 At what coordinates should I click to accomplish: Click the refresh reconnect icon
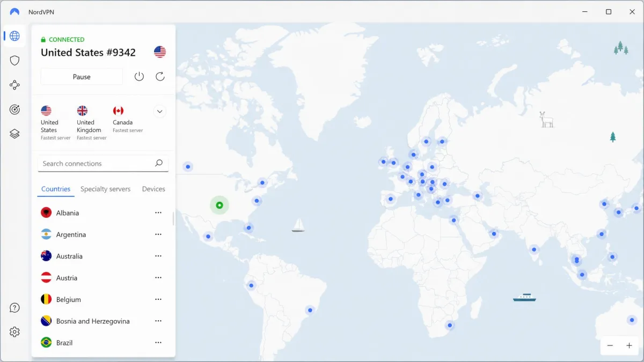(160, 77)
